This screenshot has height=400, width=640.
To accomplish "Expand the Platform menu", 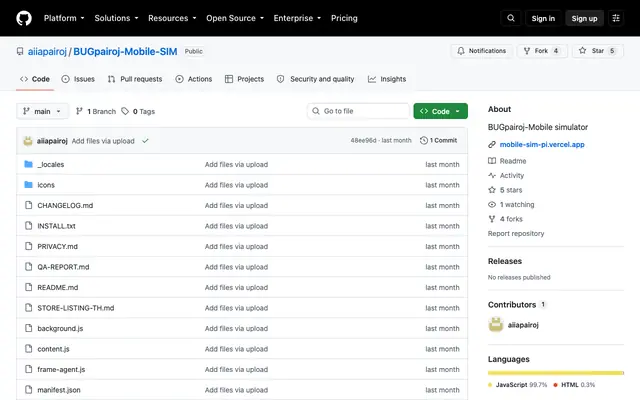I will click(x=64, y=18).
